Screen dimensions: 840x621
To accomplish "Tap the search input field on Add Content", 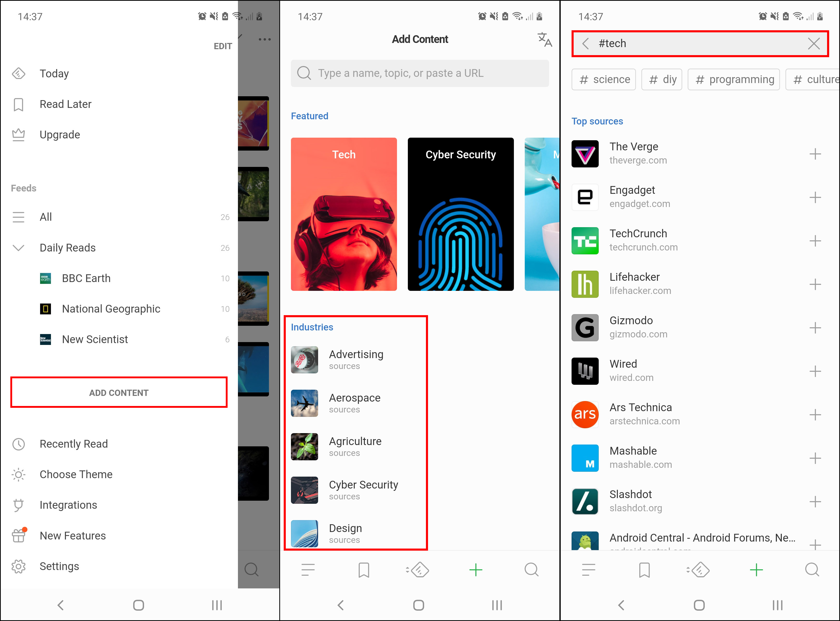I will point(420,73).
